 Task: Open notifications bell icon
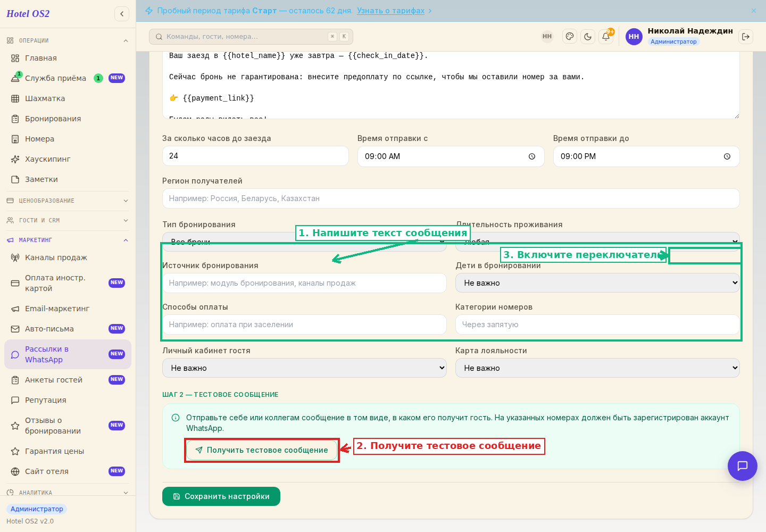(x=606, y=37)
